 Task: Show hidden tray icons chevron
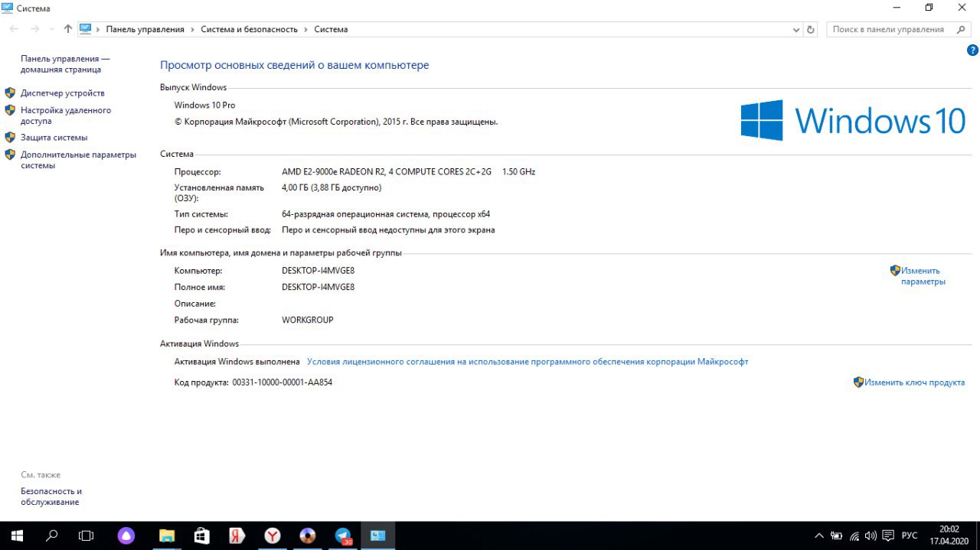tap(818, 536)
